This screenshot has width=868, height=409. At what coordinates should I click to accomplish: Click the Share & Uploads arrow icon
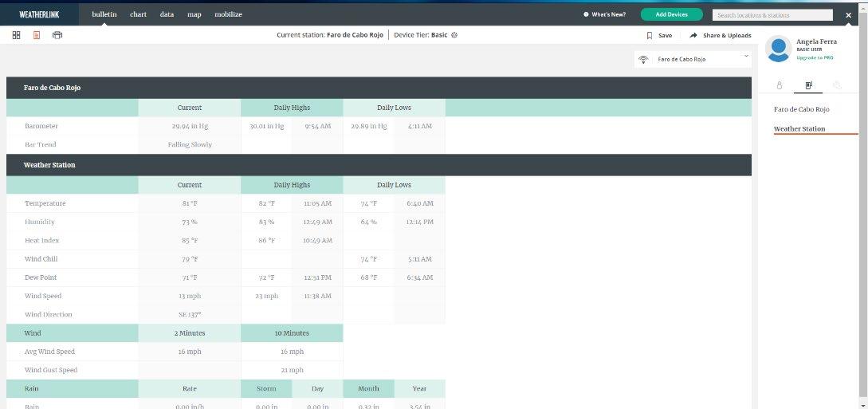click(693, 35)
